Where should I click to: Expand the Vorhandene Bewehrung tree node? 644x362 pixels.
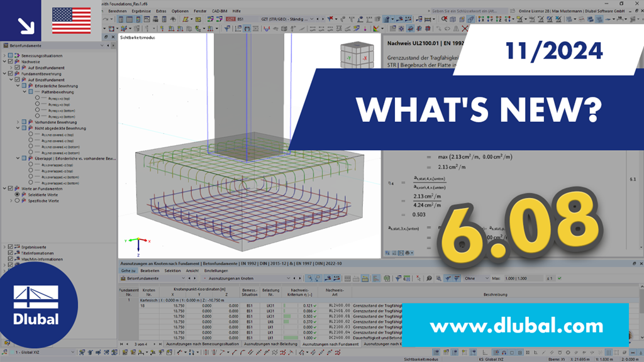click(18, 122)
